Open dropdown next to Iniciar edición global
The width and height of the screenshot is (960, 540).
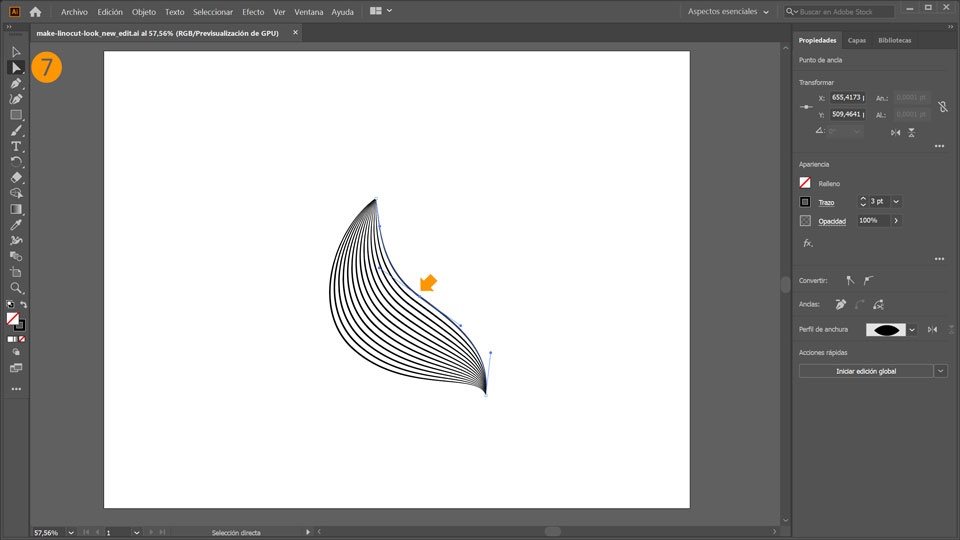[941, 371]
